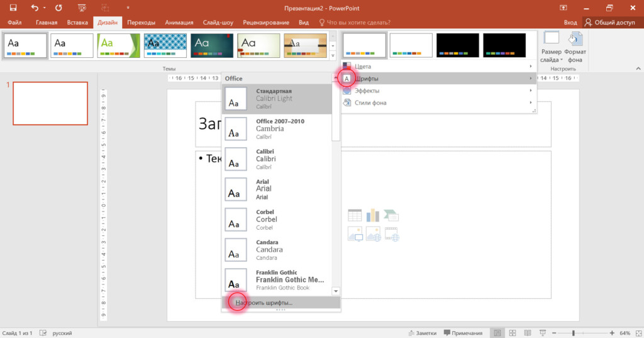
Task: Select slide 1 thumbnail in panel
Action: (50, 103)
